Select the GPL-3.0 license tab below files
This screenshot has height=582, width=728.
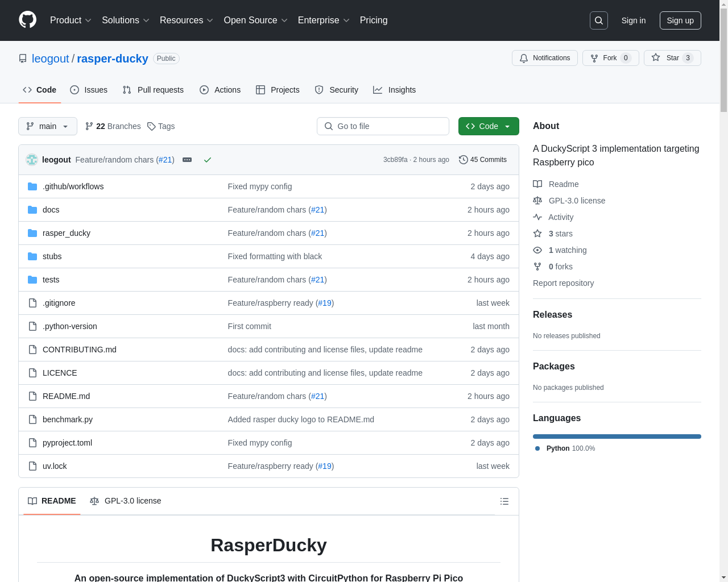click(126, 501)
